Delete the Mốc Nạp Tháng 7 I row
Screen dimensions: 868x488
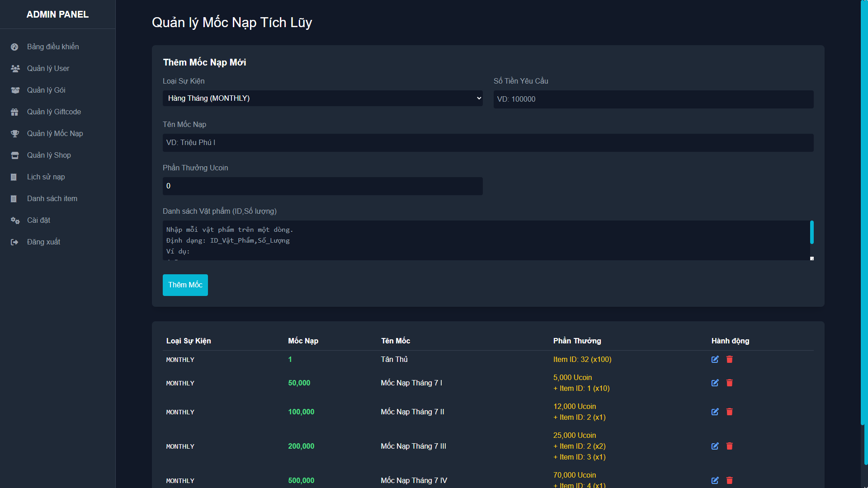coord(729,383)
